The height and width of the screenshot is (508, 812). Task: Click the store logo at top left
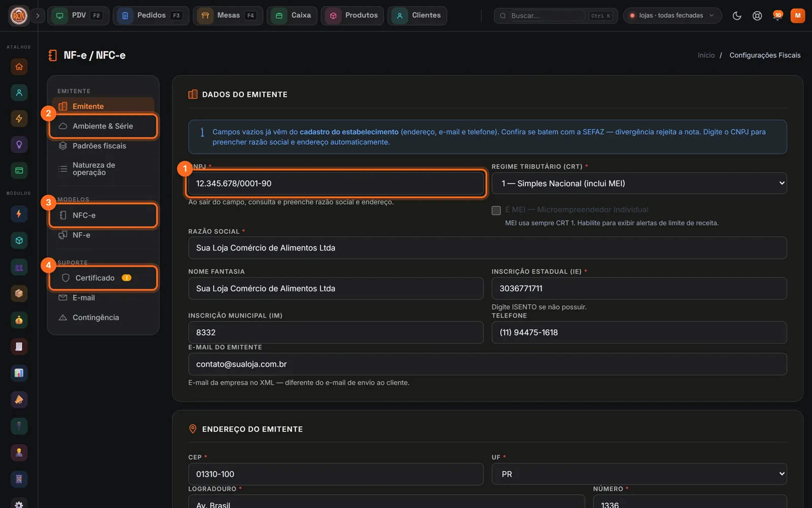tap(19, 16)
